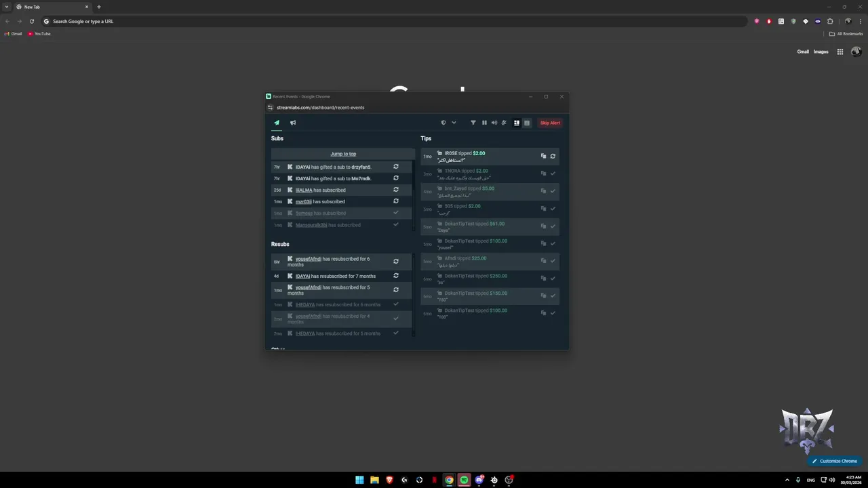Screen dimensions: 868x488
Task: Click the Skip Alert button
Action: point(550,123)
